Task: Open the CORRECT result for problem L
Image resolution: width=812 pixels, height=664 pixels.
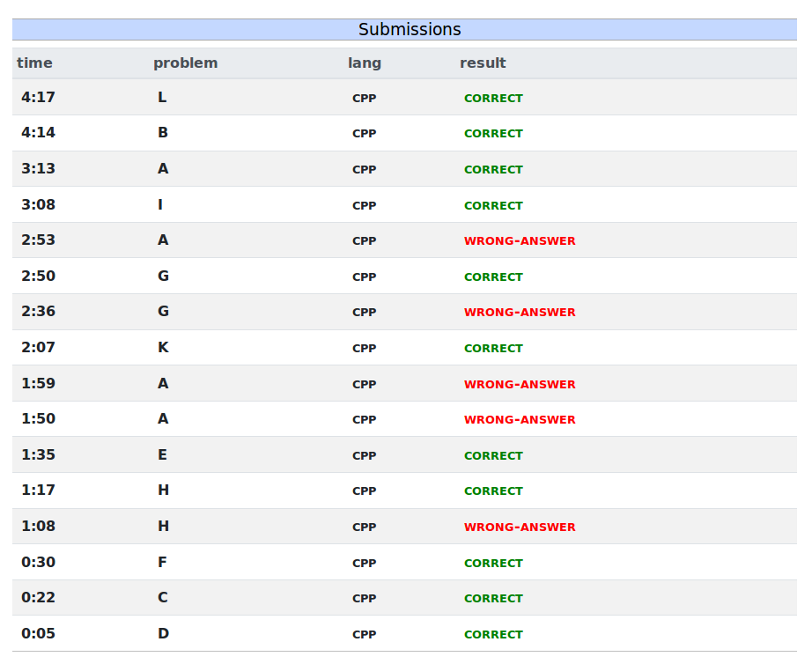Action: pyautogui.click(x=493, y=99)
